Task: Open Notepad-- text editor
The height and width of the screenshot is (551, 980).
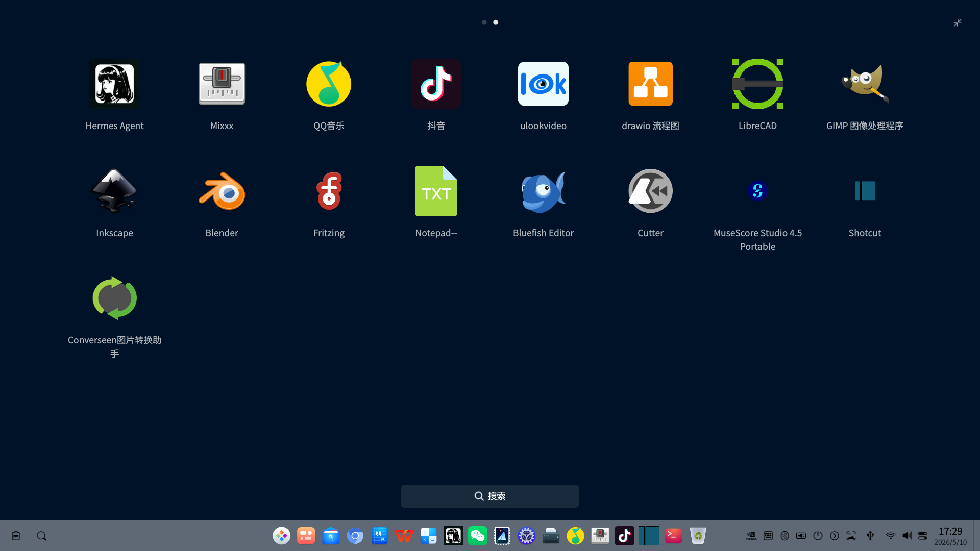Action: click(436, 191)
